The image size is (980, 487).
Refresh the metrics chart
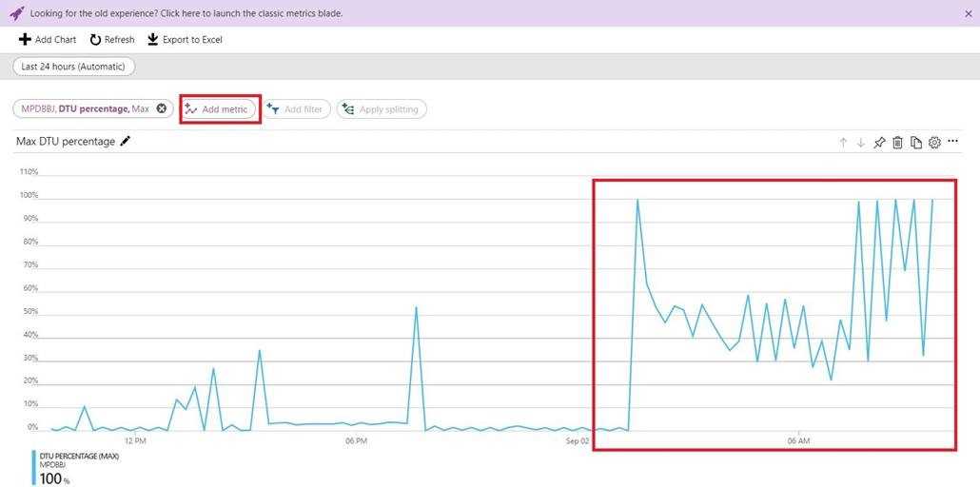112,39
